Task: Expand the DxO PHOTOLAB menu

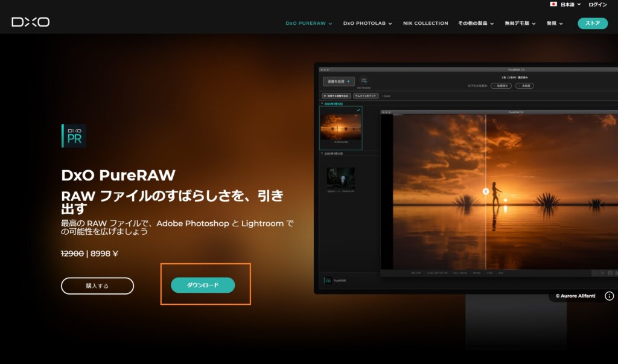Action: pyautogui.click(x=368, y=24)
